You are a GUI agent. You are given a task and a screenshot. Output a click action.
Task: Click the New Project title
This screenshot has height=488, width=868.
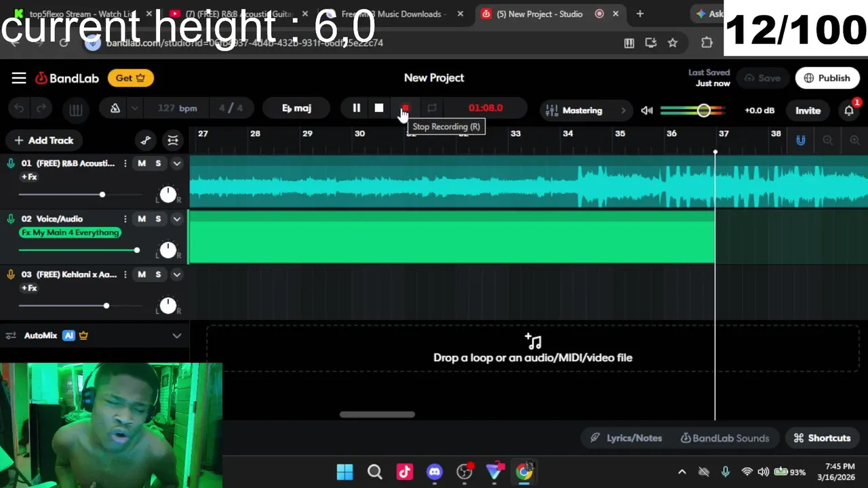(434, 78)
